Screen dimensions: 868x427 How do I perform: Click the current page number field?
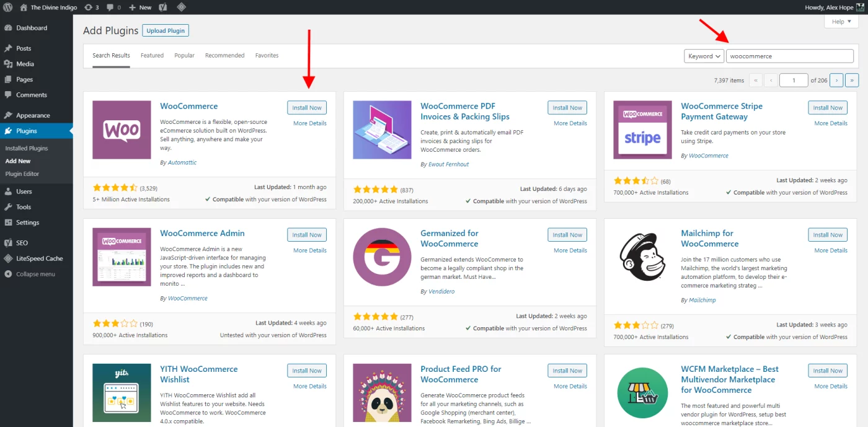(x=794, y=80)
